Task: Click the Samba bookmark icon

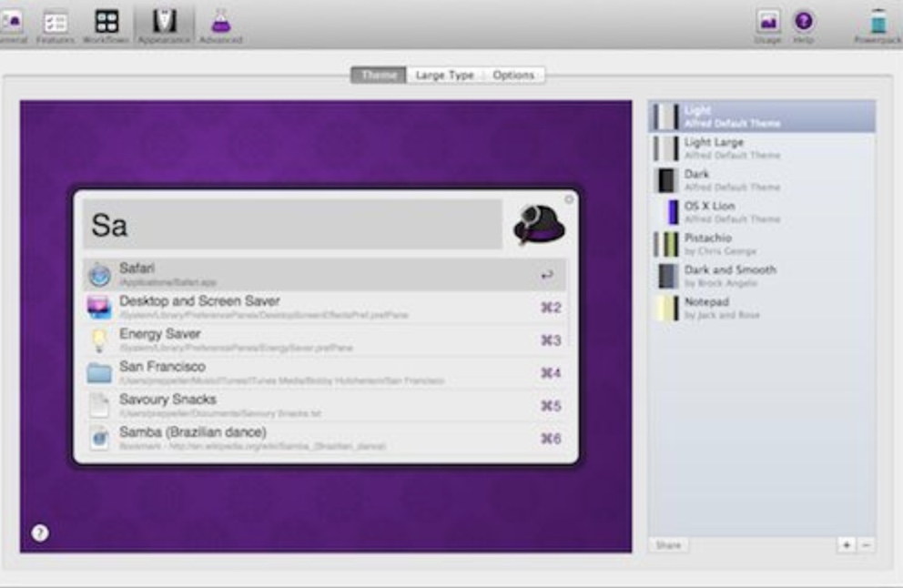Action: pyautogui.click(x=99, y=438)
